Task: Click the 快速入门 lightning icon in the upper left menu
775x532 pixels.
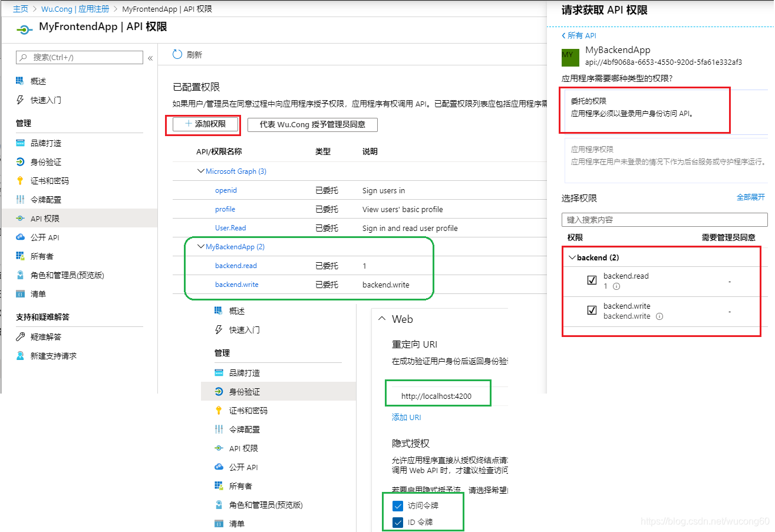Action: pyautogui.click(x=20, y=100)
